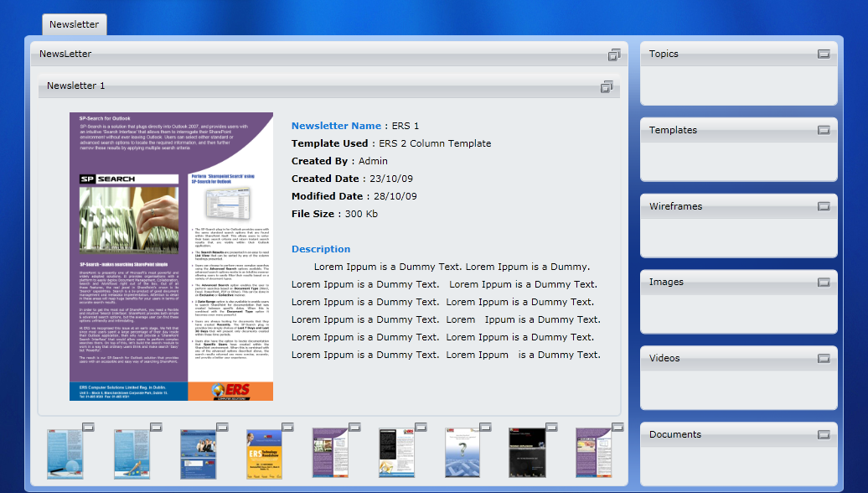Collapse the Topics panel

(x=824, y=54)
